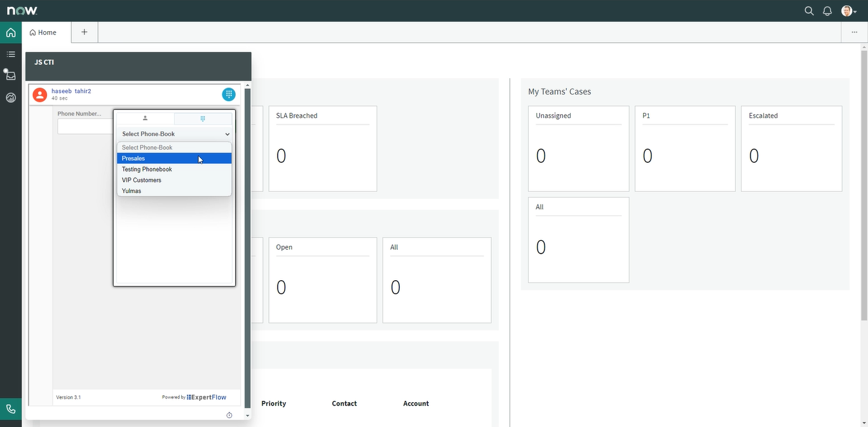Select VIP Customers phone-book option
Screen dimensions: 868x427
tap(174, 180)
